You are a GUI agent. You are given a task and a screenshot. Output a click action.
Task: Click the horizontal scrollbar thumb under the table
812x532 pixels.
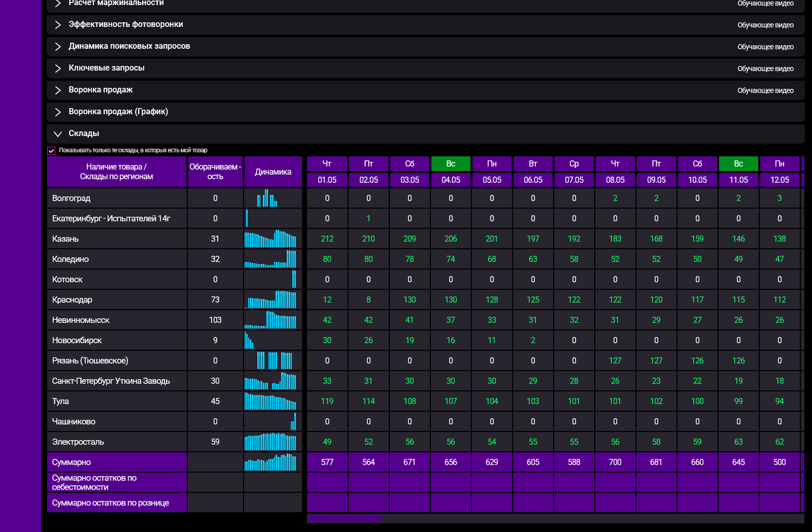(x=344, y=518)
